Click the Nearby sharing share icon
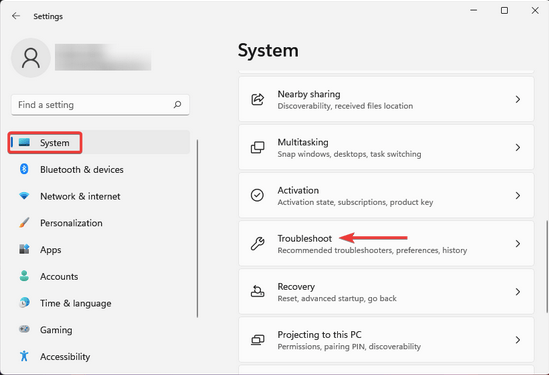The image size is (549, 375). 258,99
